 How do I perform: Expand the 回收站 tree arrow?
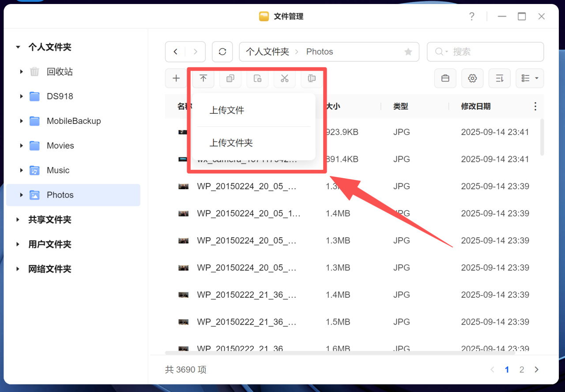click(x=21, y=71)
